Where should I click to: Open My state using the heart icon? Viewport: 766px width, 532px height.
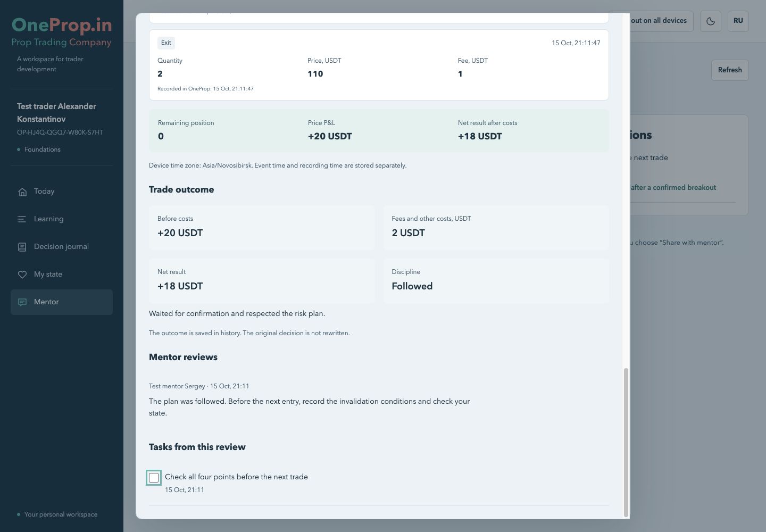22,275
